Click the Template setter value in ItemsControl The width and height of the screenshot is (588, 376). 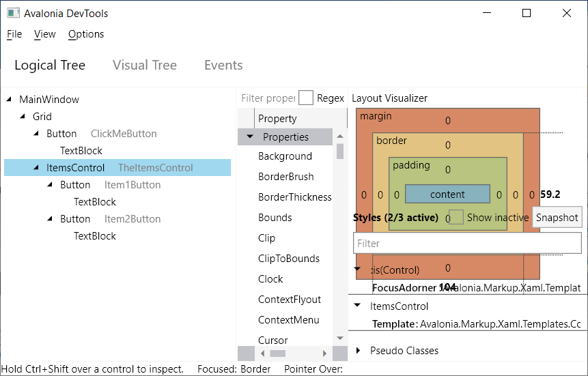tap(501, 324)
